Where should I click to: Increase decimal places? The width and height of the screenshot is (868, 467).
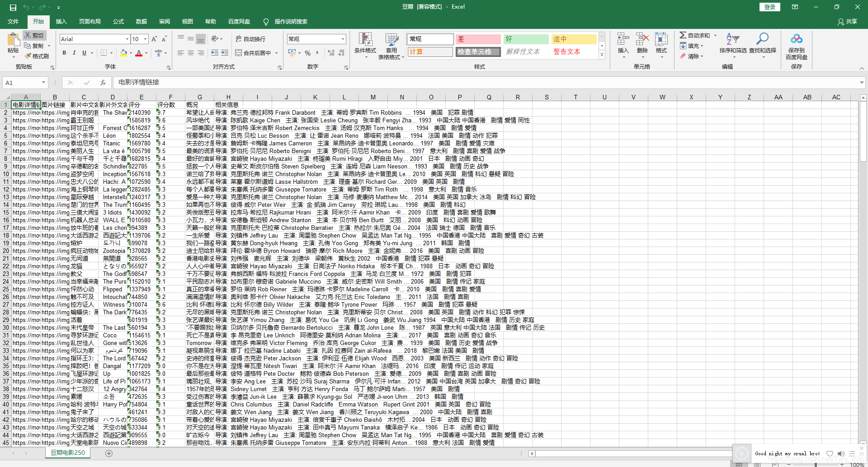coord(331,53)
